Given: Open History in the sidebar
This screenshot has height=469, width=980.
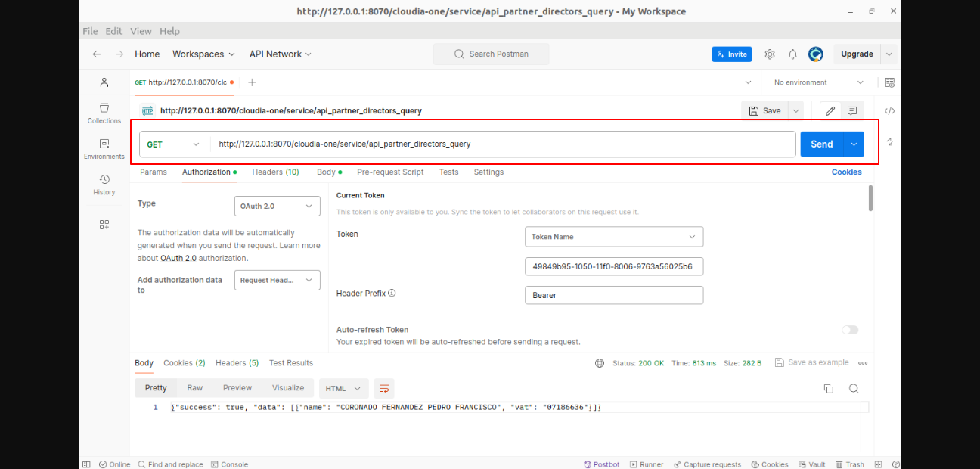Looking at the screenshot, I should (x=104, y=185).
